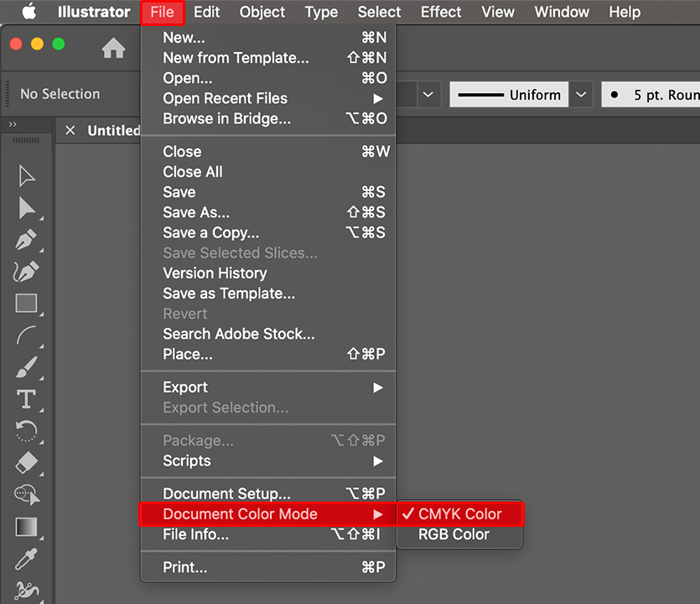Expand the toolbar with double chevrons
700x604 pixels.
(x=13, y=124)
